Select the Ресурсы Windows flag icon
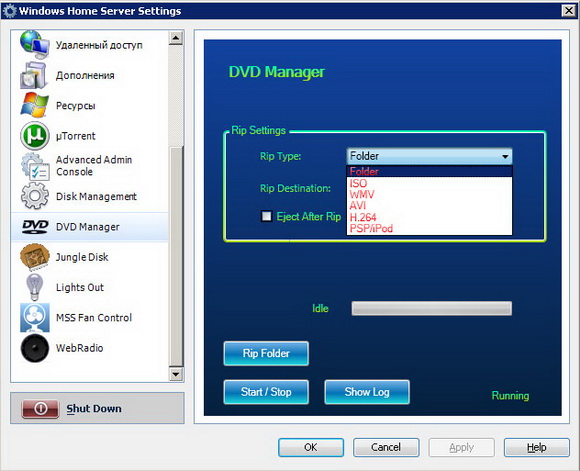Screen dimensions: 580x471 (34, 105)
